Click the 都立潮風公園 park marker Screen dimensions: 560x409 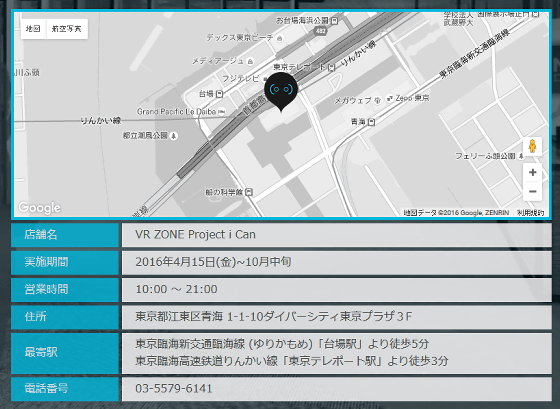click(174, 136)
